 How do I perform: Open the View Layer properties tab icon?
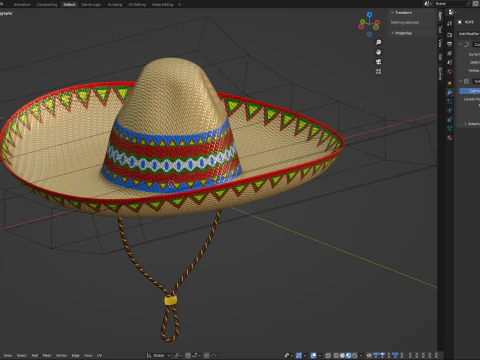pyautogui.click(x=450, y=53)
